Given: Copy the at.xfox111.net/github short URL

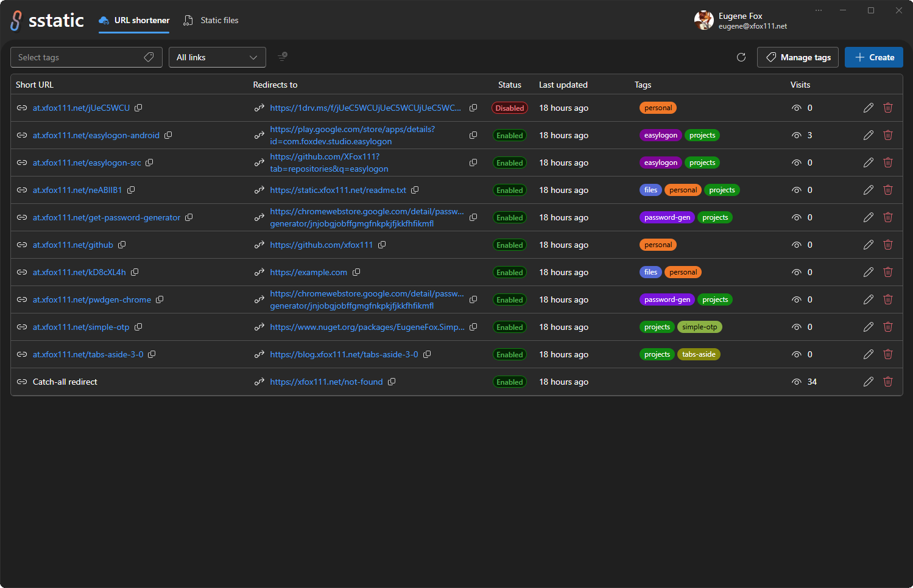Looking at the screenshot, I should tap(122, 245).
